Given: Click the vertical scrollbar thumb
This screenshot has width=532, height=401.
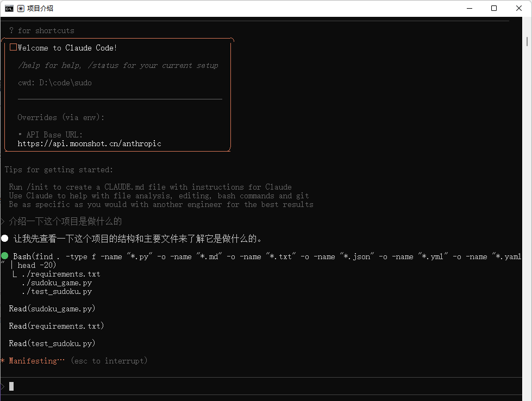Looking at the screenshot, I should (x=527, y=42).
